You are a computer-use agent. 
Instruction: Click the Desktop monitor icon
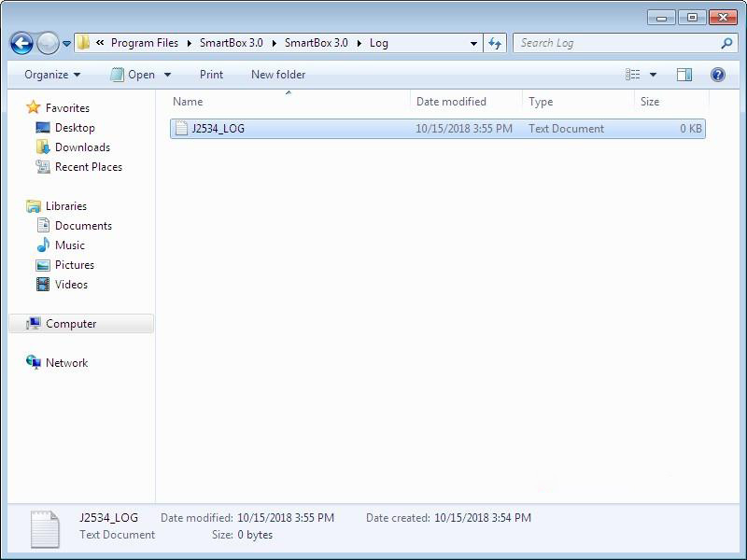click(x=43, y=128)
